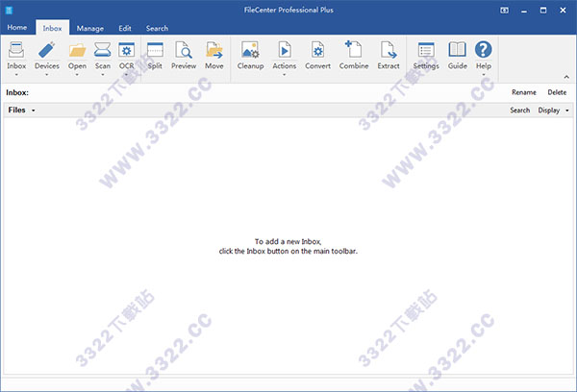Expand the Actions dropdown arrow
577x392 pixels.
point(284,75)
